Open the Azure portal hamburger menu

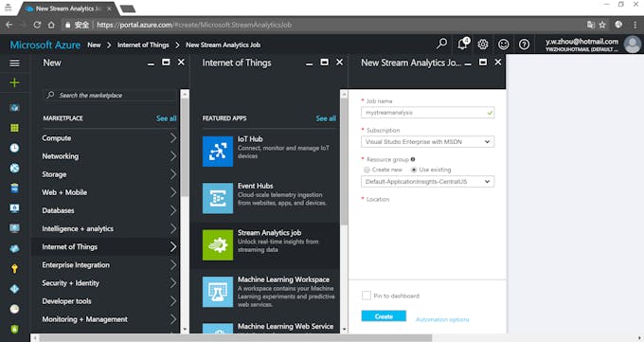pos(14,63)
